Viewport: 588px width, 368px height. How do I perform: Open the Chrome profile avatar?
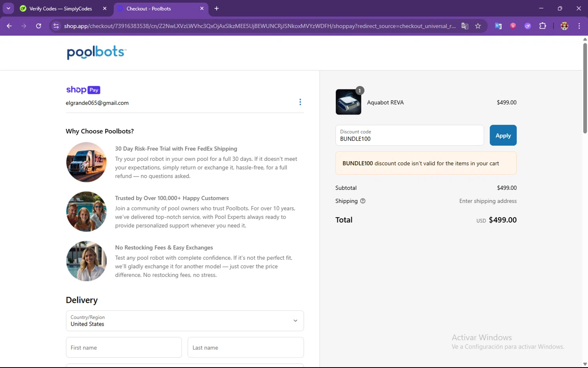pos(564,26)
